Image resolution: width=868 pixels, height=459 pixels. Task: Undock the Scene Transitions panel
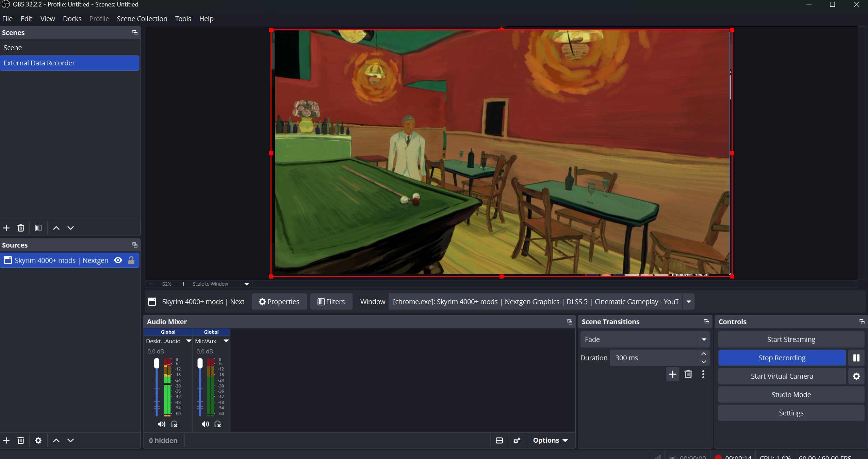[x=706, y=322]
